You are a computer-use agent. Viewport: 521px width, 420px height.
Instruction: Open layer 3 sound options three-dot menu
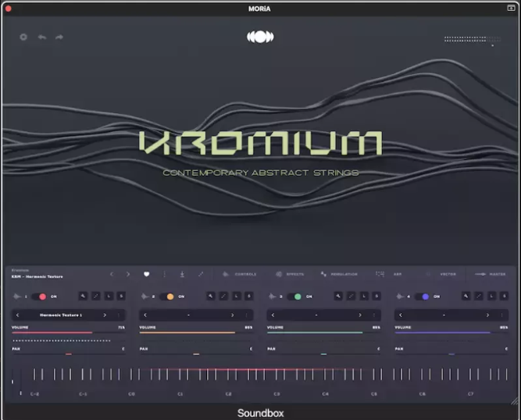coord(374,315)
